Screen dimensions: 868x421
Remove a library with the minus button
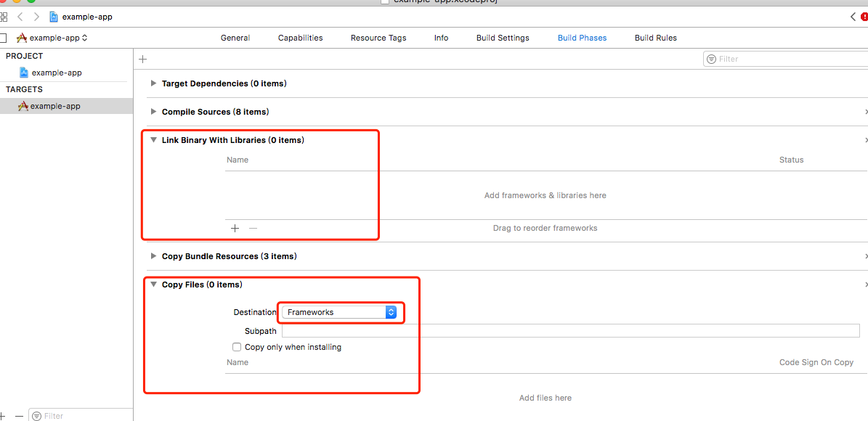click(x=253, y=228)
